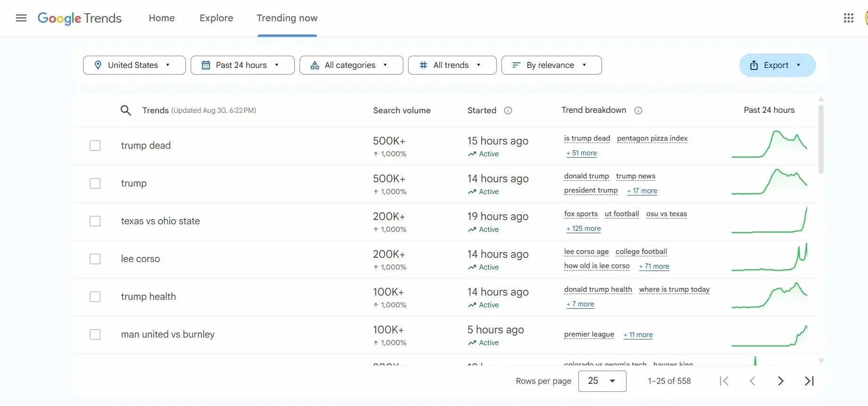Click the sort icon in By relevance filter
This screenshot has height=406, width=868.
click(517, 65)
